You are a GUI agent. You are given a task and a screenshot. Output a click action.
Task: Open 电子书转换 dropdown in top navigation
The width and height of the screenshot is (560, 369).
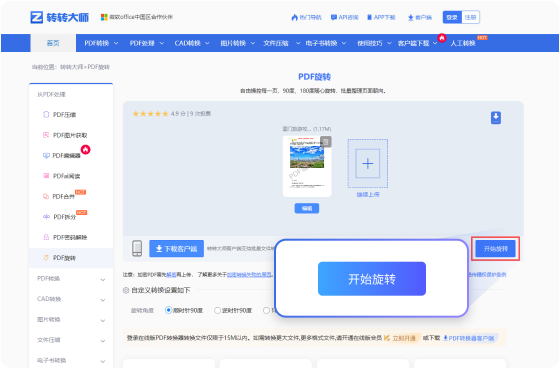click(x=326, y=43)
